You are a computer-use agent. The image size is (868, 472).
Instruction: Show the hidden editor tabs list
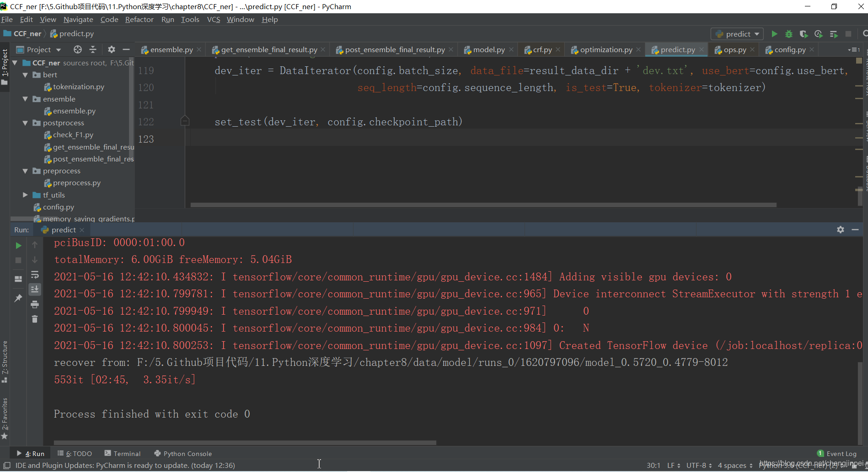coord(854,49)
